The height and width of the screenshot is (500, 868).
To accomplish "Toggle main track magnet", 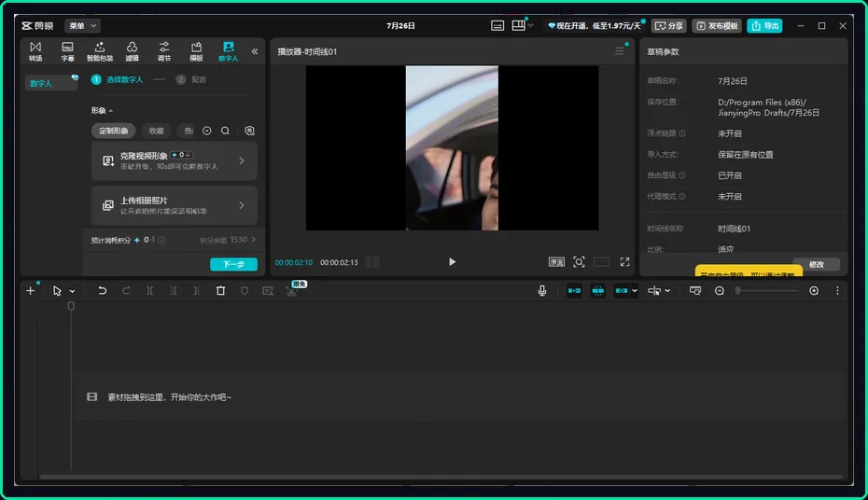I will tap(574, 290).
